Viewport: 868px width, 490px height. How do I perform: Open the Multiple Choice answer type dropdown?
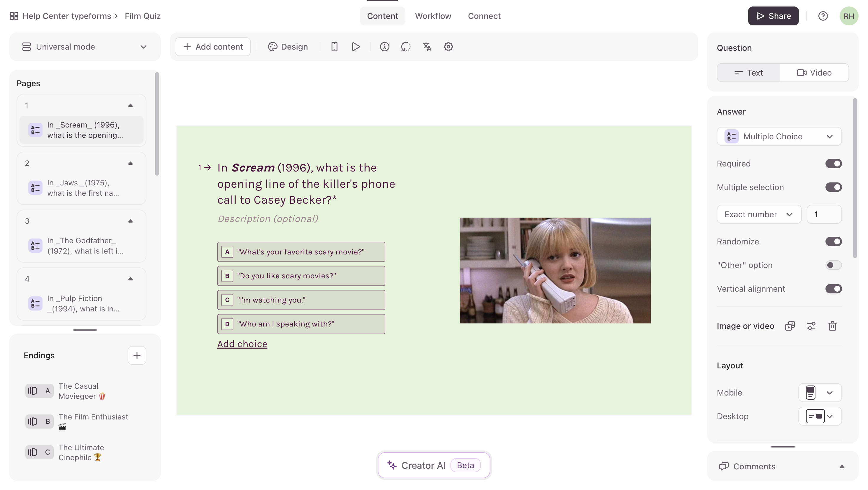(779, 136)
